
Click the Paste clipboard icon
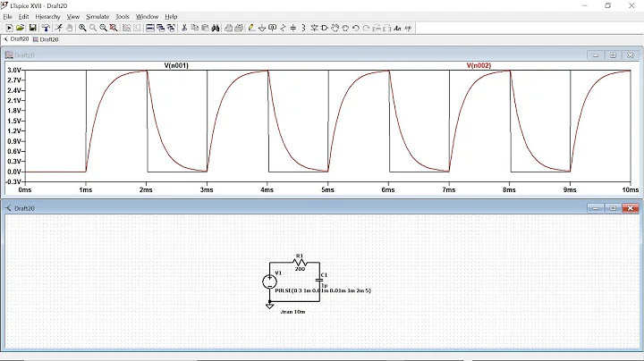206,28
